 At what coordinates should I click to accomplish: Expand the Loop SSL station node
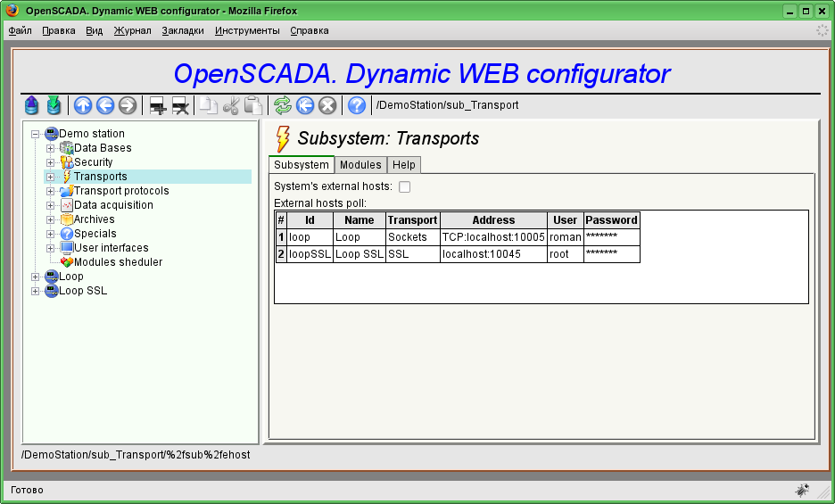[x=35, y=291]
